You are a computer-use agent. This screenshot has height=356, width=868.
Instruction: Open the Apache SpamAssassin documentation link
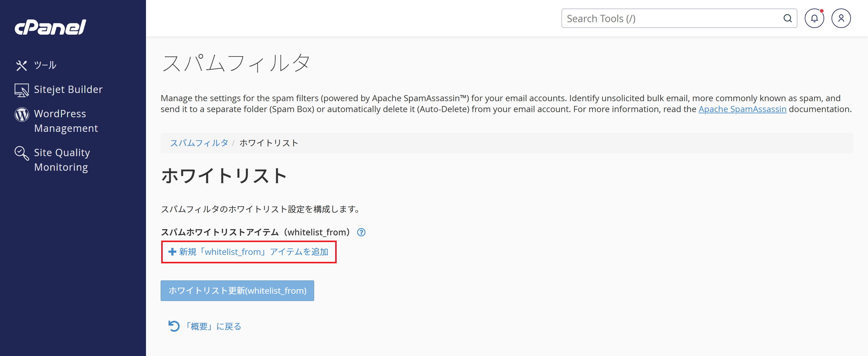coord(742,109)
